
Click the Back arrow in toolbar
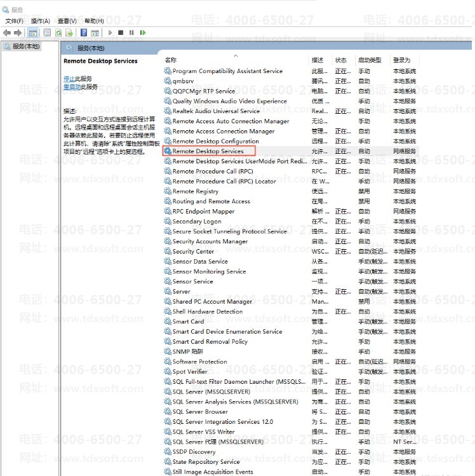click(7, 32)
